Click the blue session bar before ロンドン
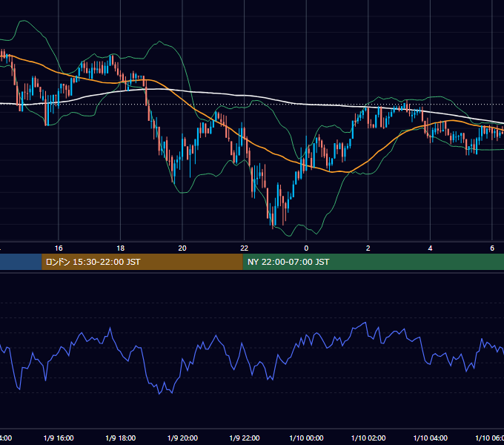Image resolution: width=504 pixels, height=445 pixels. coord(21,262)
